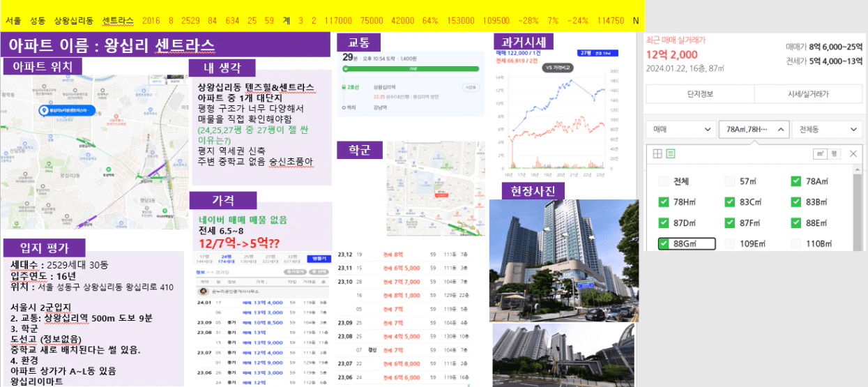
Task: Select the 교통 section label
Action: [x=359, y=42]
